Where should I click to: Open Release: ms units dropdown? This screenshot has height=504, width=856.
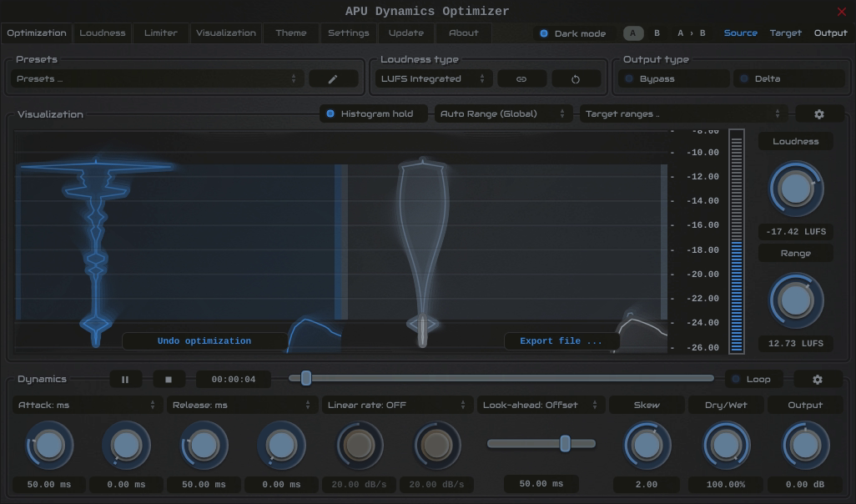click(242, 406)
